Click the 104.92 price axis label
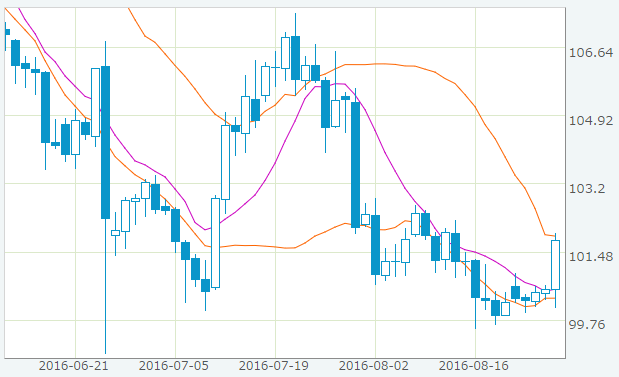This screenshot has width=619, height=377. point(591,120)
